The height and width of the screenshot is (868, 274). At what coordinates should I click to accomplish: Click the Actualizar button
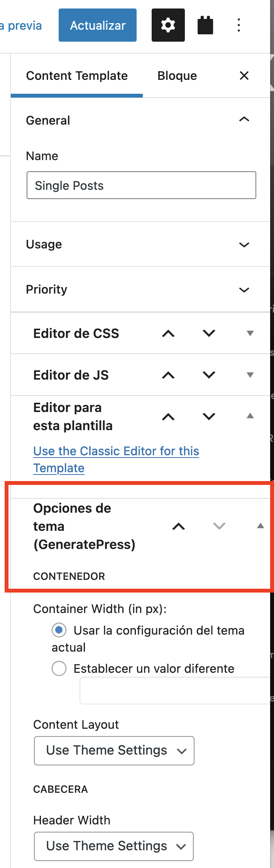[98, 25]
